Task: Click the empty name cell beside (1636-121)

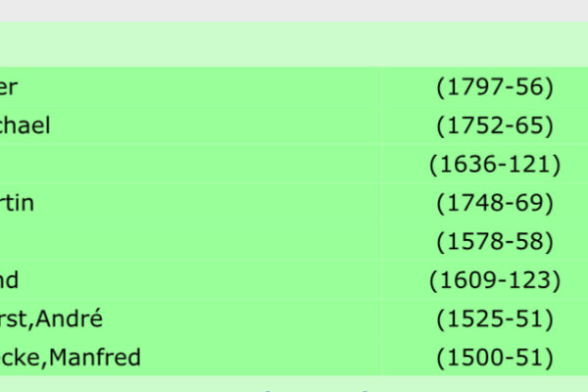Action: coord(189,165)
